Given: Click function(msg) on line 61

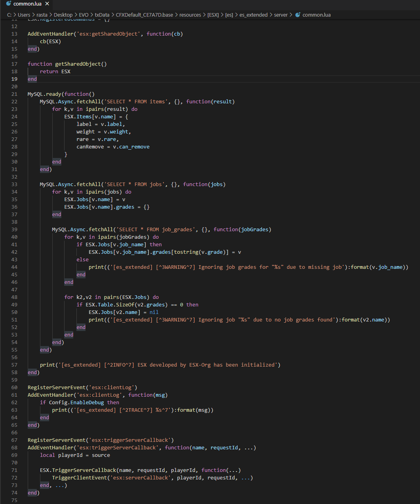Looking at the screenshot, I should [148, 395].
